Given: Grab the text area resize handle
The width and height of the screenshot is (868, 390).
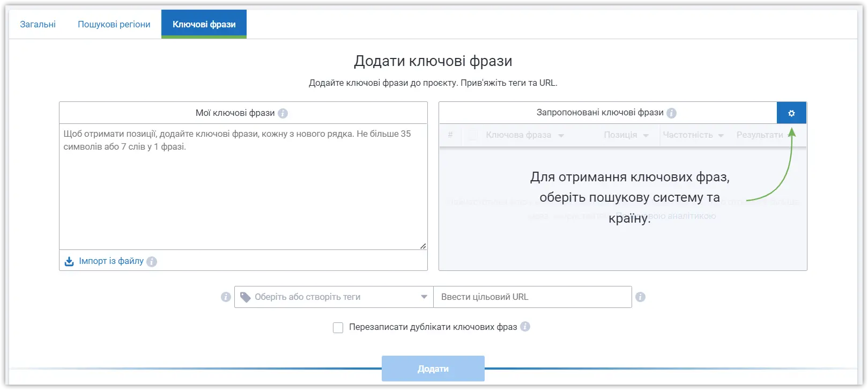Looking at the screenshot, I should [423, 246].
